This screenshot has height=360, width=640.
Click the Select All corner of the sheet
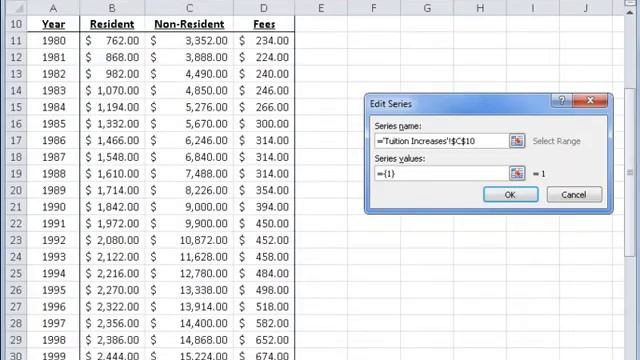pyautogui.click(x=16, y=8)
